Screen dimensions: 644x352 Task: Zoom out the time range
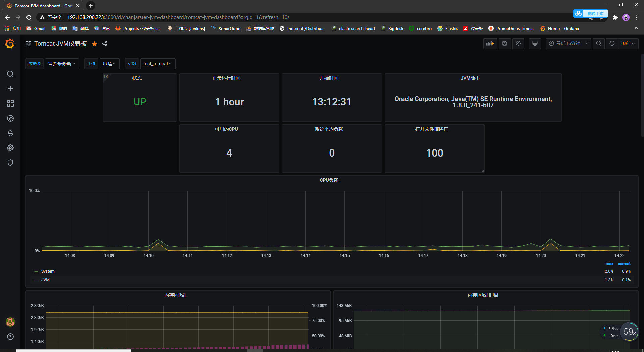point(598,43)
